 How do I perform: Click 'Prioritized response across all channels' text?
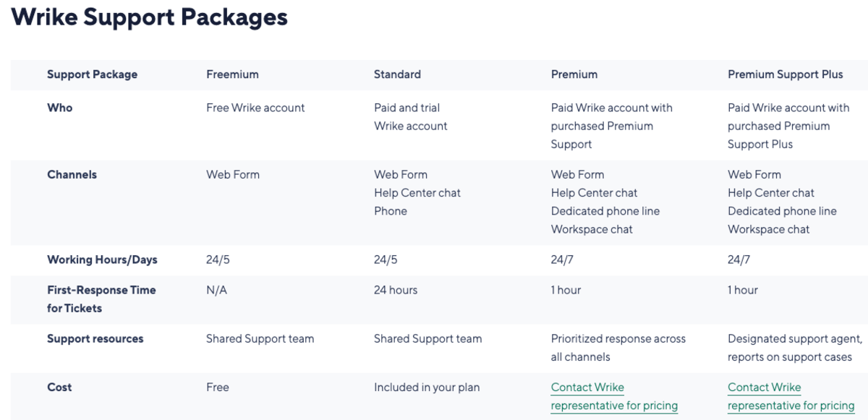618,347
